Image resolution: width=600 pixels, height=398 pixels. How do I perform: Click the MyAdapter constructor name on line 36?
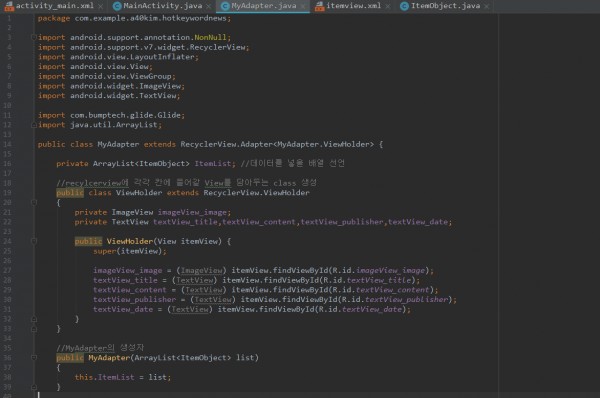coord(109,358)
